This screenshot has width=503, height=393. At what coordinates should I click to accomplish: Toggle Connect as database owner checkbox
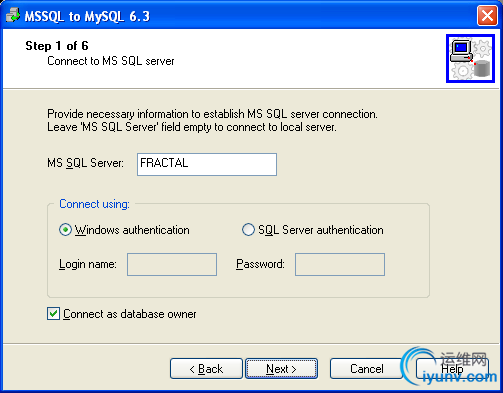tap(53, 314)
